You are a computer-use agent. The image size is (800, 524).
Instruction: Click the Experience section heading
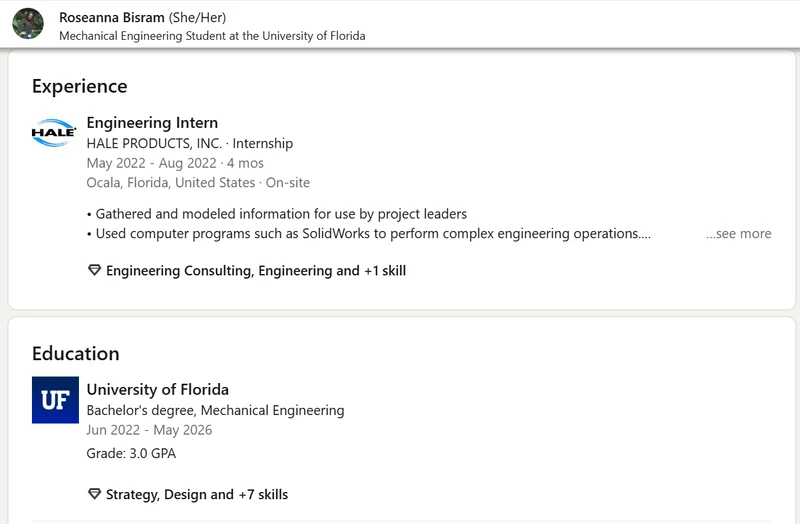coord(79,86)
